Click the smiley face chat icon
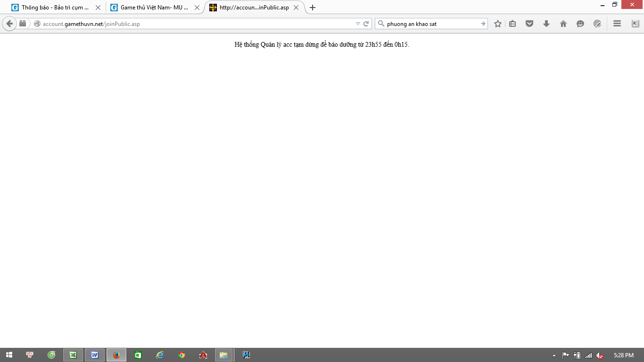This screenshot has height=362, width=644. coord(580,24)
